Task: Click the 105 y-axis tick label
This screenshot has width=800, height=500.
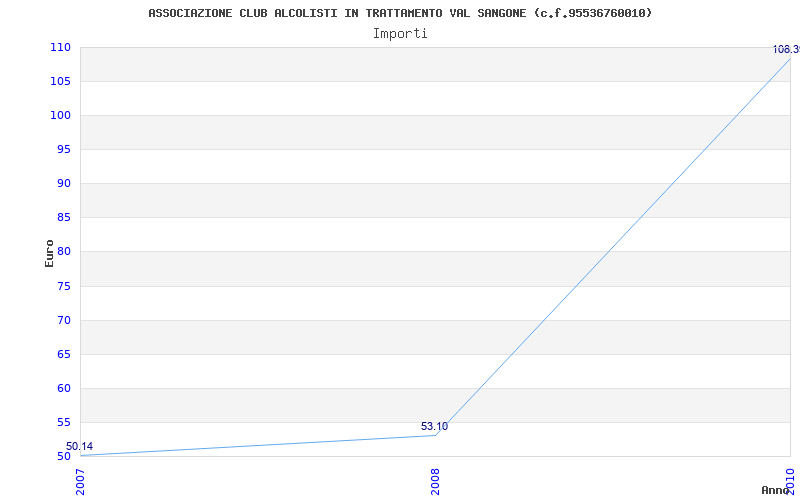Action: click(60, 82)
